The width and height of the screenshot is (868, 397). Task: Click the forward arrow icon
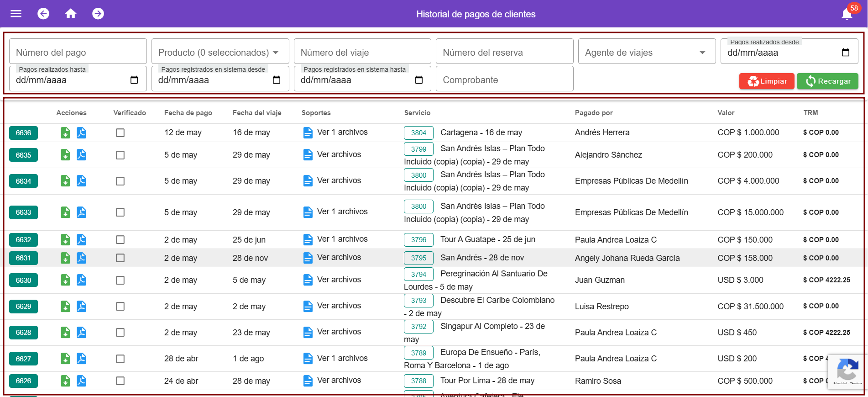98,14
